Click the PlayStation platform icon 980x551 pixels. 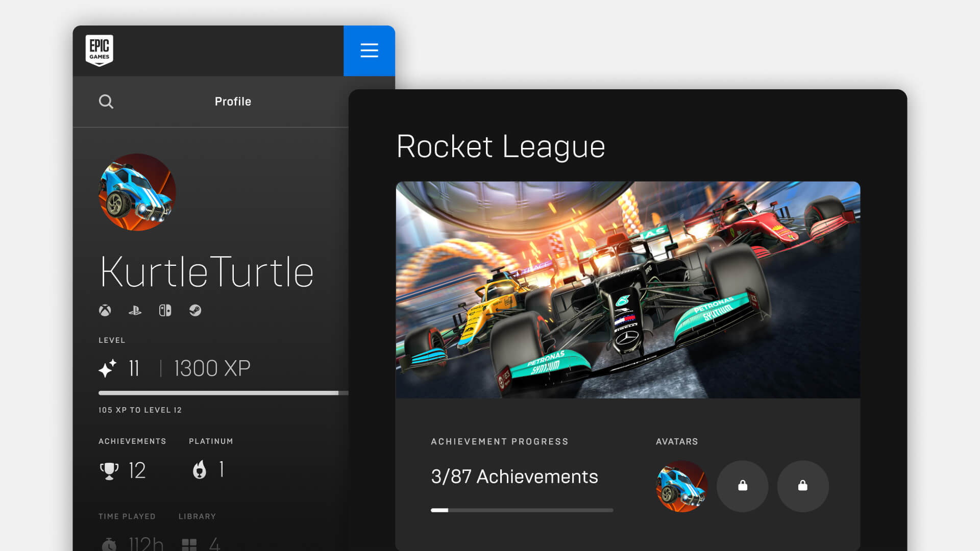tap(135, 310)
